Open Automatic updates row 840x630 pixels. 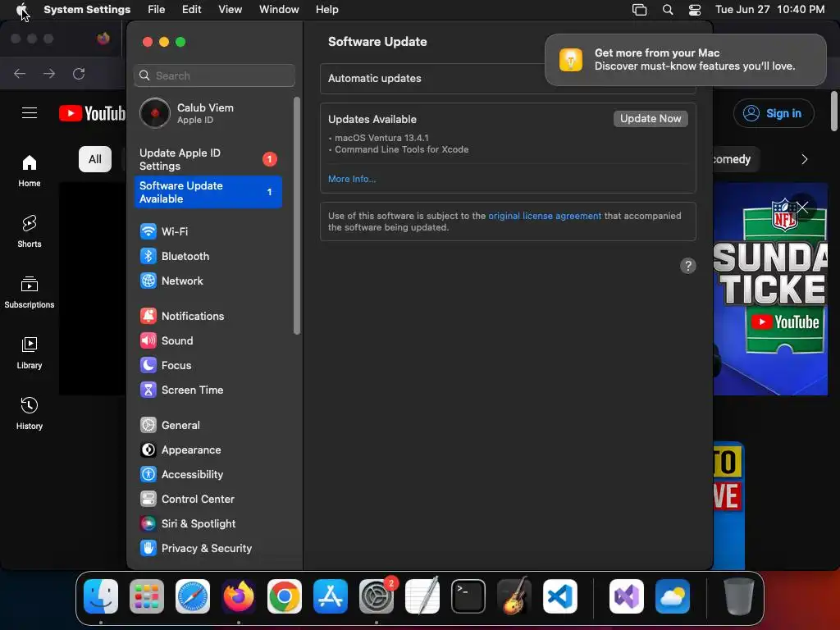[x=508, y=78]
